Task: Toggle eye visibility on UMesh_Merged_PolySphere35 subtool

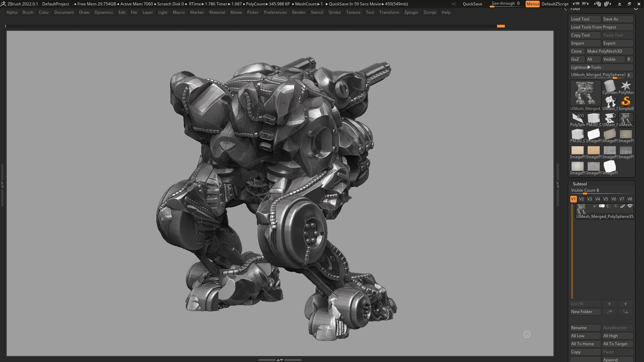Action: (x=630, y=206)
